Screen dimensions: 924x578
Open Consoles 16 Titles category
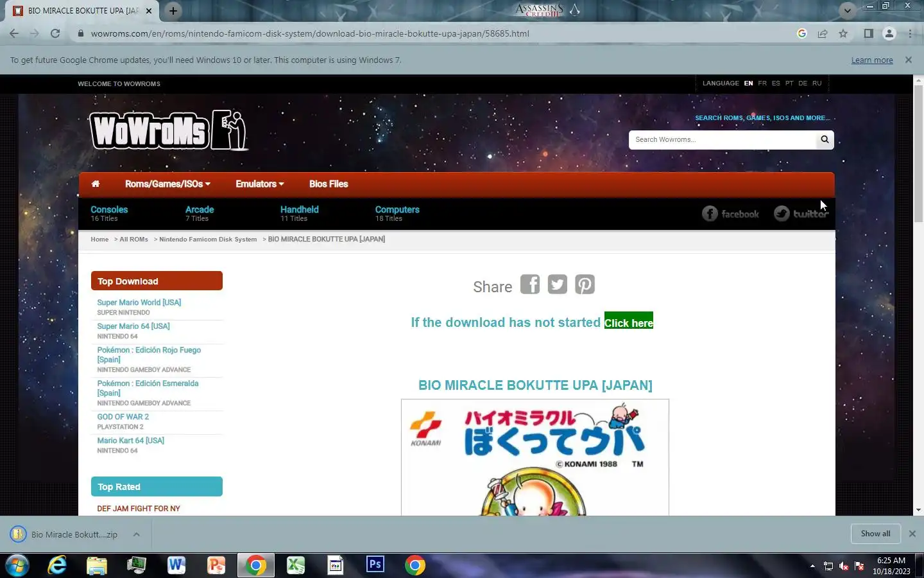(x=109, y=213)
